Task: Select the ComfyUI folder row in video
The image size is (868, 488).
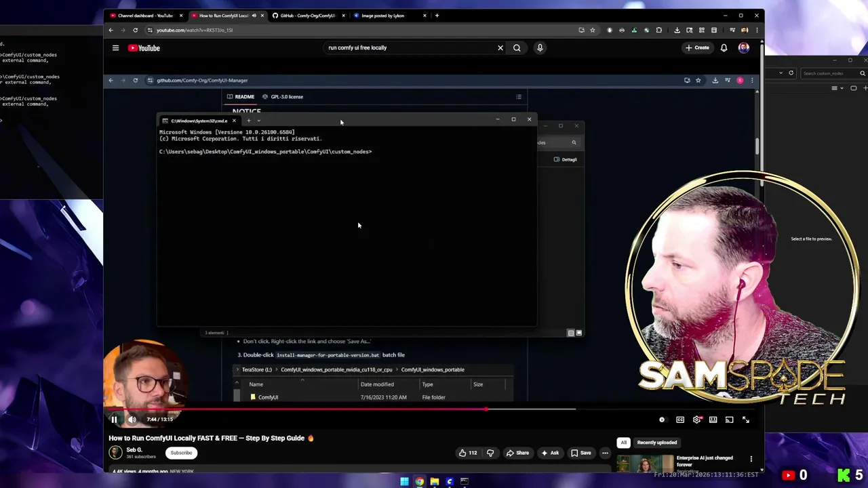Action: coord(373,397)
